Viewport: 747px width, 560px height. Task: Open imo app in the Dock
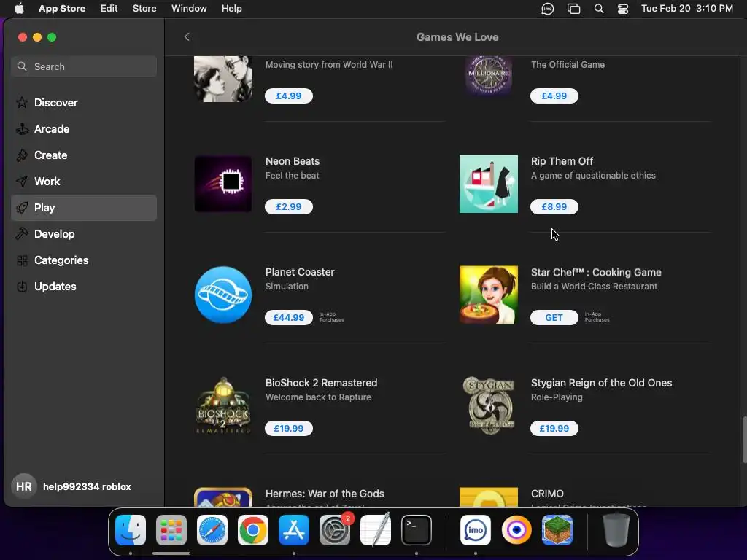(x=476, y=530)
